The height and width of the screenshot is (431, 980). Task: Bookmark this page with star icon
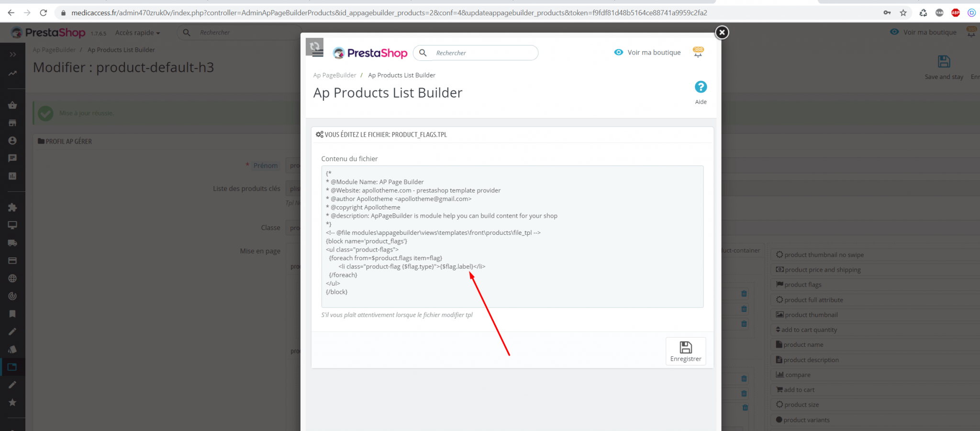903,13
